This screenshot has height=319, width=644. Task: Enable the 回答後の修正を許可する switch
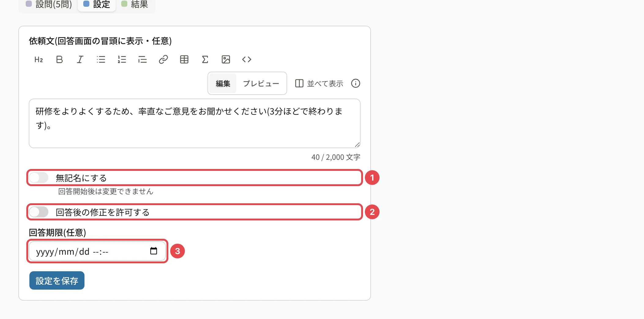point(39,212)
